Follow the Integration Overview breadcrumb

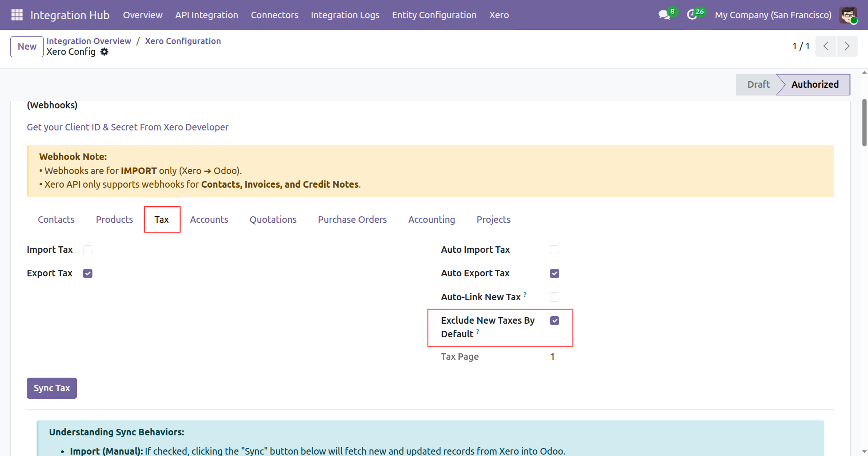coord(89,41)
